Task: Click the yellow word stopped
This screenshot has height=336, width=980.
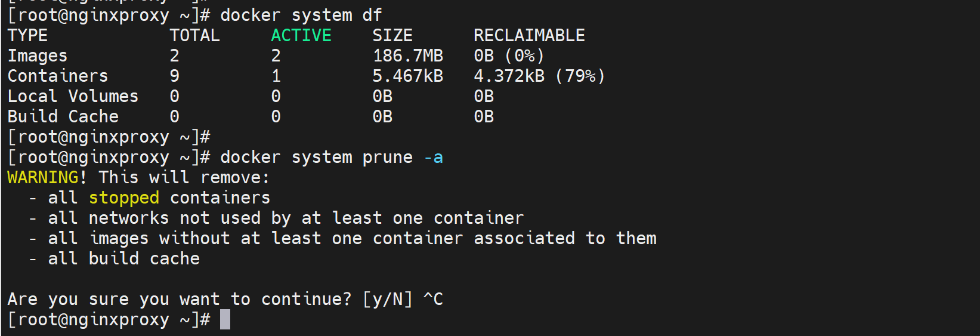Action: [123, 198]
